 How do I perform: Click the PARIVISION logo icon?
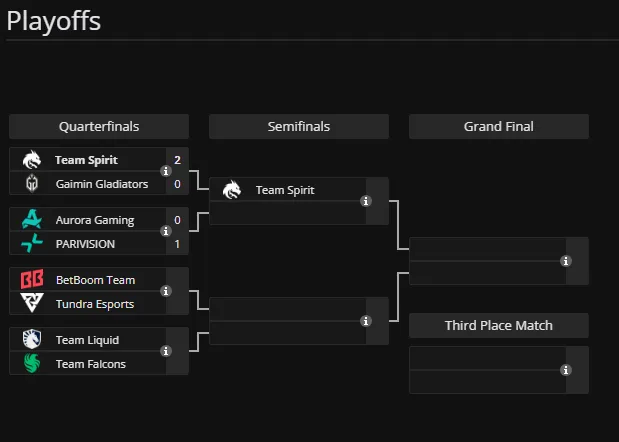(32, 243)
